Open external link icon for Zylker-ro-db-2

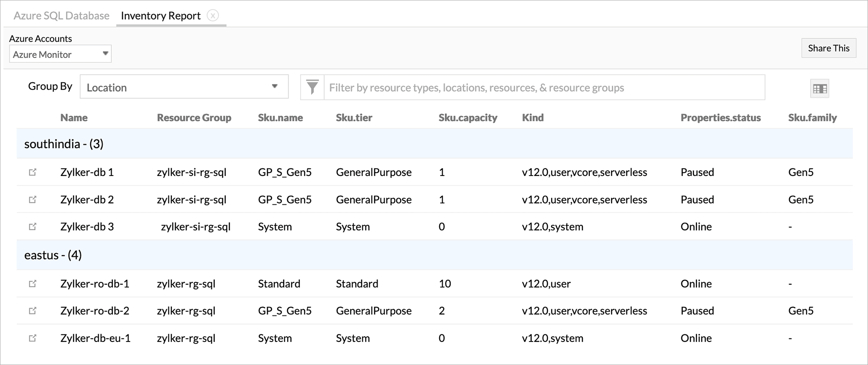tap(33, 311)
